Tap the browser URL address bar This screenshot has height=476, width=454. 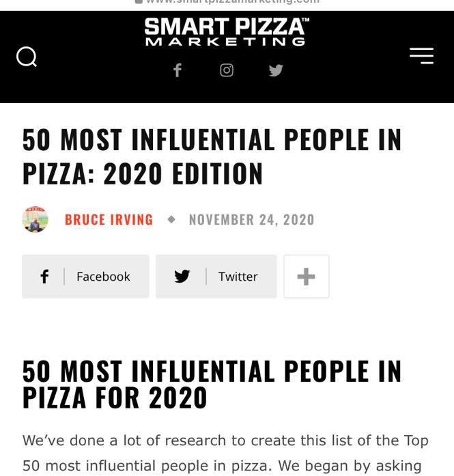click(x=232, y=2)
